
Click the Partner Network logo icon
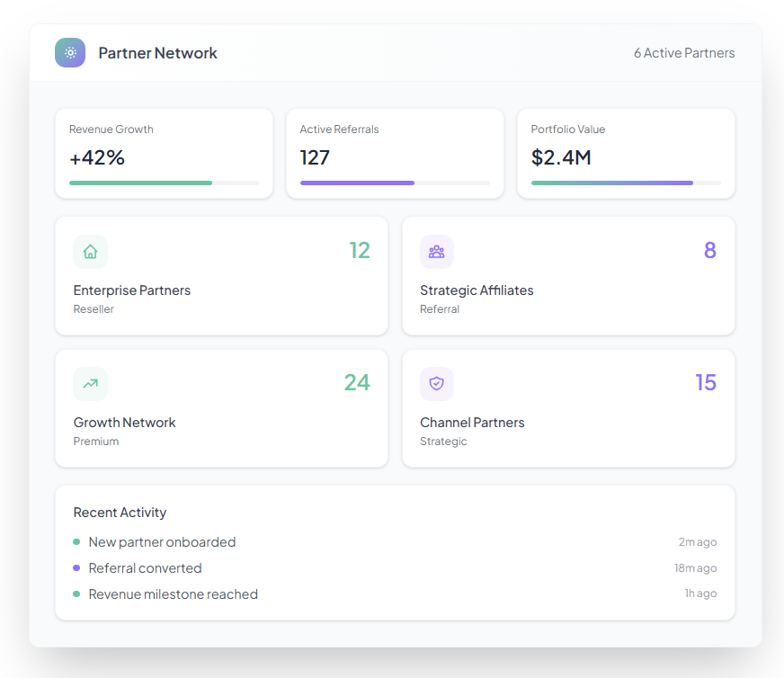(x=70, y=53)
